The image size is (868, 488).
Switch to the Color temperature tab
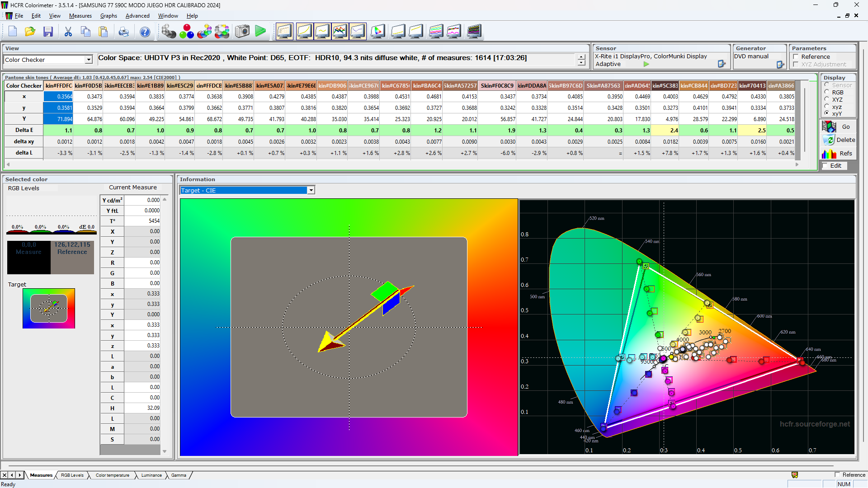113,475
